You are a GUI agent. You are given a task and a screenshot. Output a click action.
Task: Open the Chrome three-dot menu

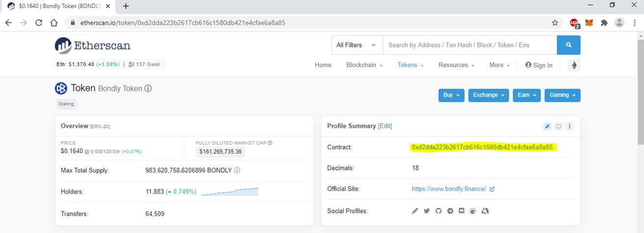tap(635, 23)
